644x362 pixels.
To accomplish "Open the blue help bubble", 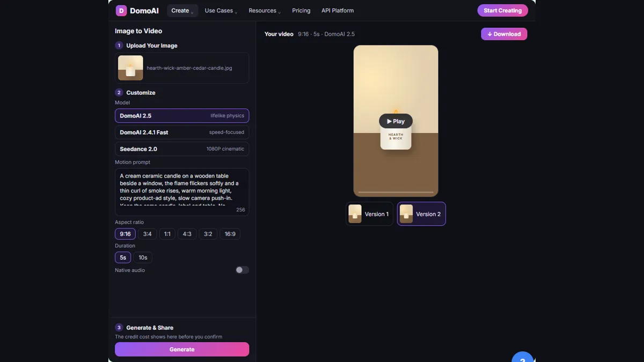I will point(522,357).
